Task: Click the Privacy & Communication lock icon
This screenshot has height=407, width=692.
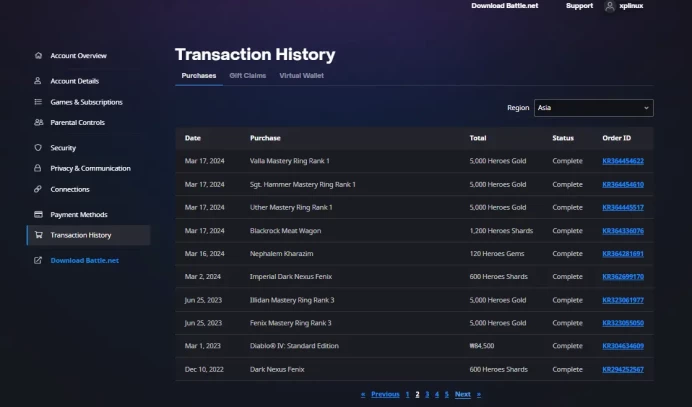Action: click(38, 168)
